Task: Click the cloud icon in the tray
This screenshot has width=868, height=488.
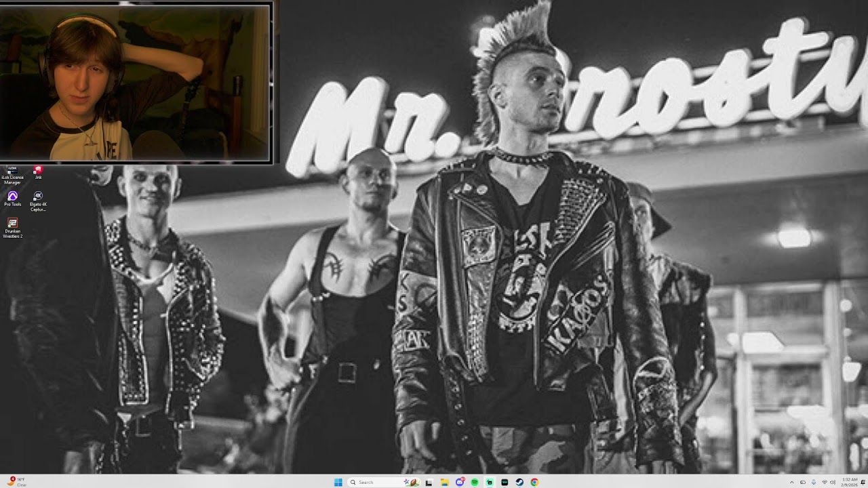Action: point(803,483)
